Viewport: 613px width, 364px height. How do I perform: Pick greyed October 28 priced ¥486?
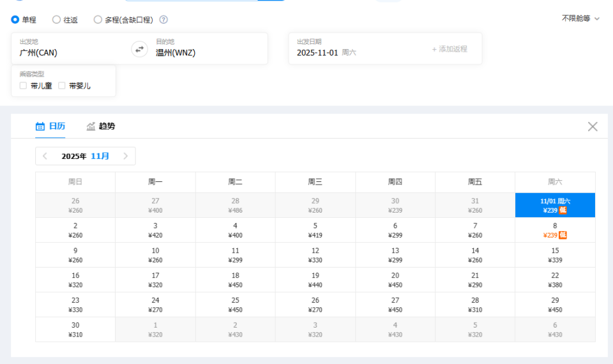point(236,205)
